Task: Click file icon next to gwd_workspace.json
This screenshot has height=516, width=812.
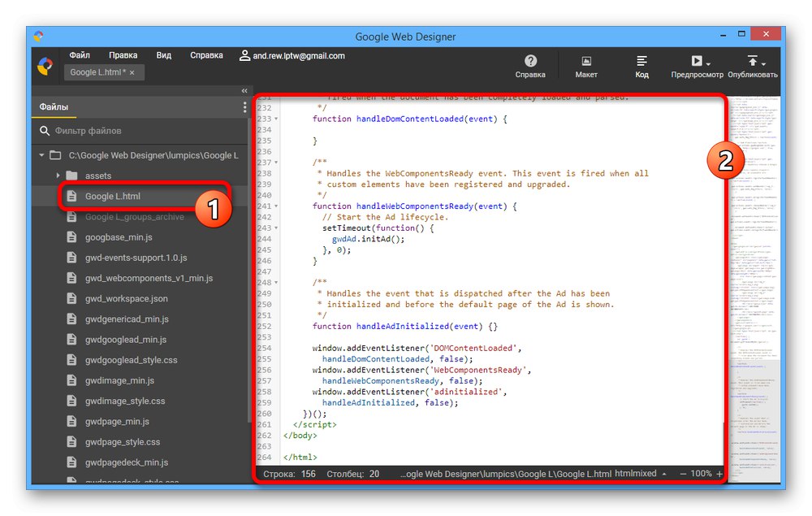Action: tap(72, 298)
